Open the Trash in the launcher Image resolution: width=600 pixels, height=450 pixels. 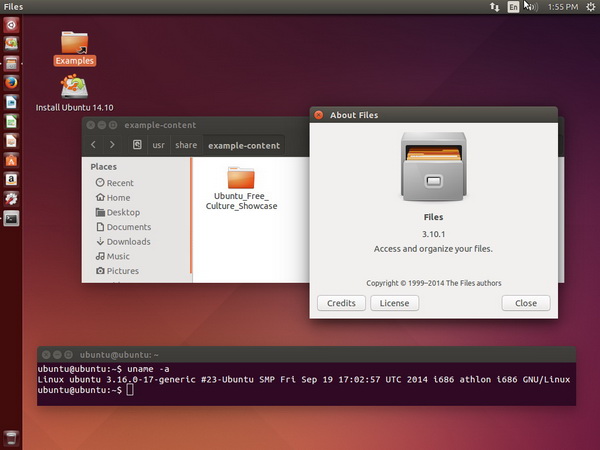pos(11,438)
